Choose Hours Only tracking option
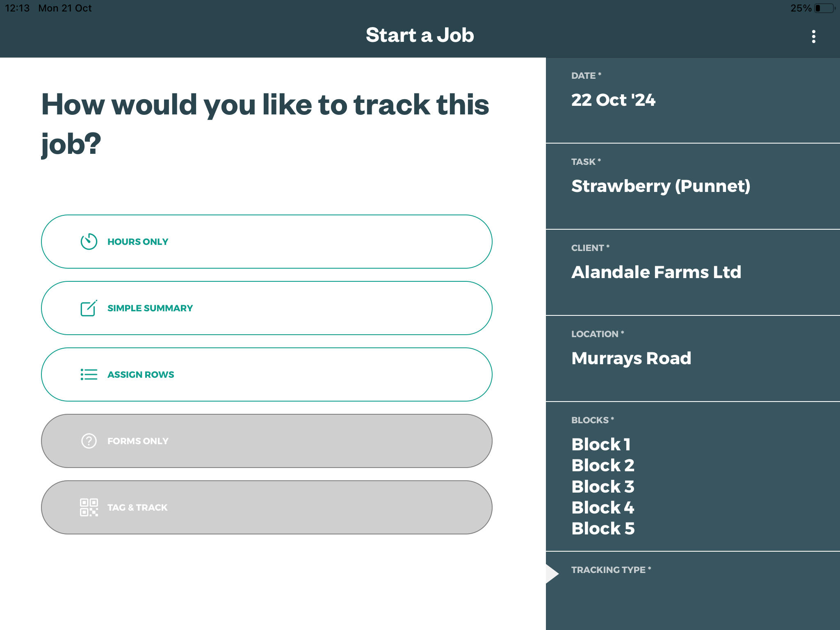This screenshot has height=630, width=840. click(x=267, y=242)
